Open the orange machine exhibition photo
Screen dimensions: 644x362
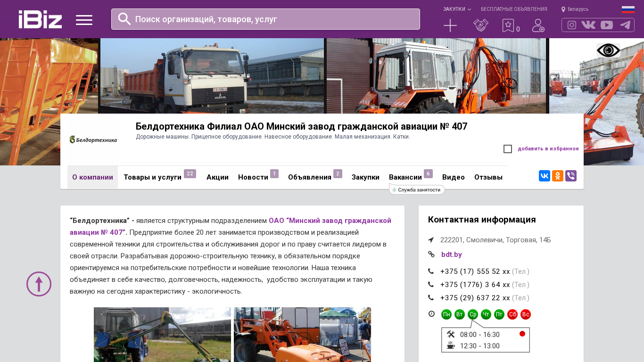(x=302, y=335)
